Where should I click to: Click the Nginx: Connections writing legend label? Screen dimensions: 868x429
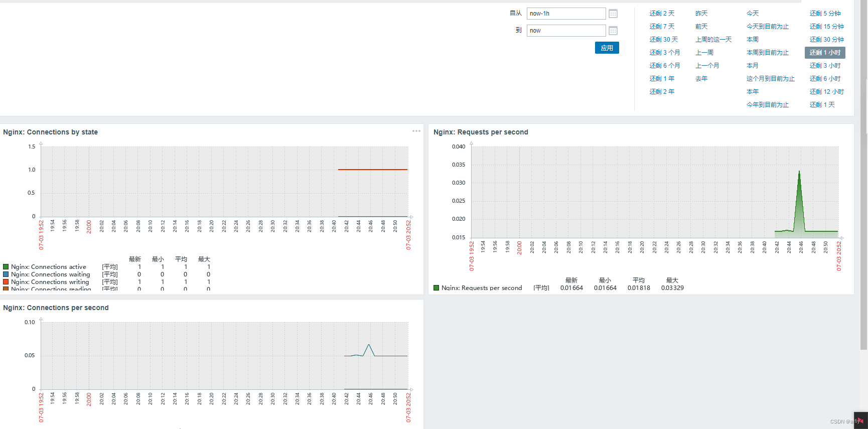[50, 282]
